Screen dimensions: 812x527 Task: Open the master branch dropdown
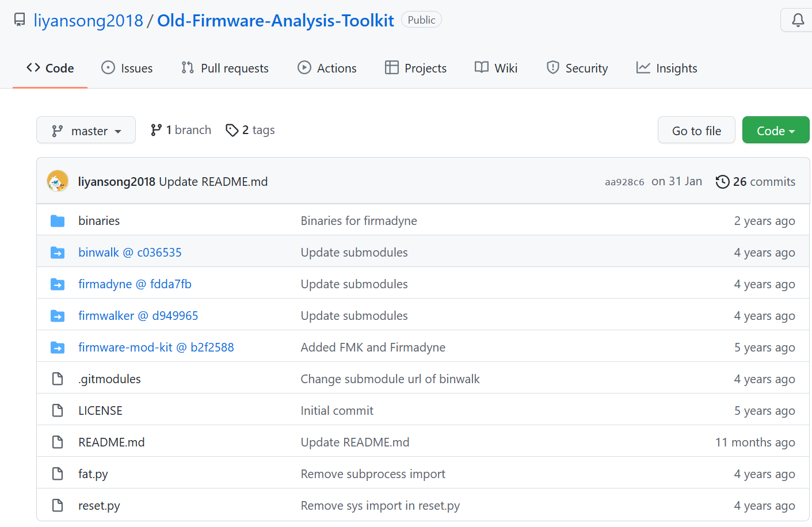pos(86,131)
